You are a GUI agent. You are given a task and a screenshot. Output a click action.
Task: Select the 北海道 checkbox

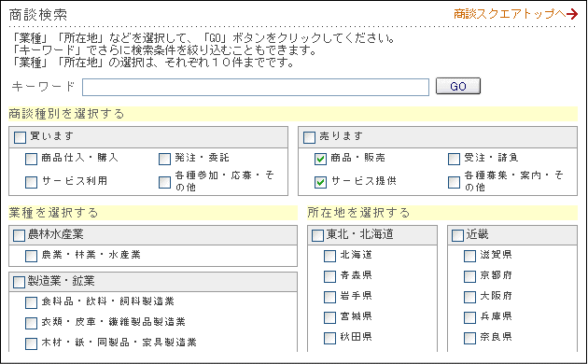(x=329, y=256)
